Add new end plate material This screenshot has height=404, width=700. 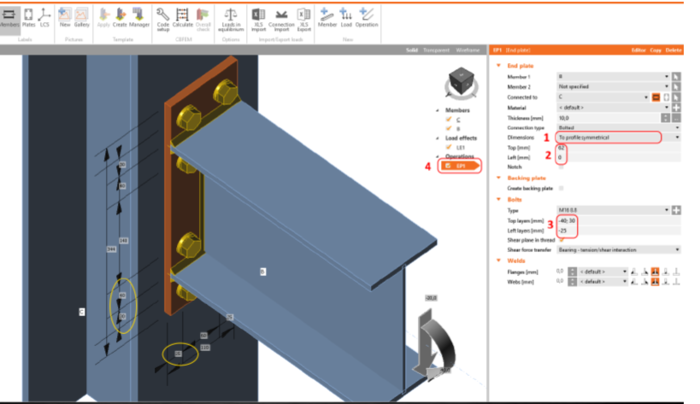pos(676,108)
